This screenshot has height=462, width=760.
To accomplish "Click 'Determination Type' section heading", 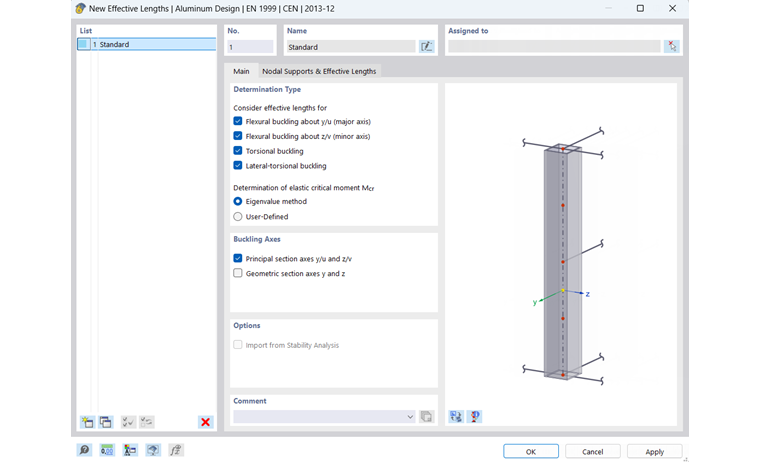I will pyautogui.click(x=267, y=89).
